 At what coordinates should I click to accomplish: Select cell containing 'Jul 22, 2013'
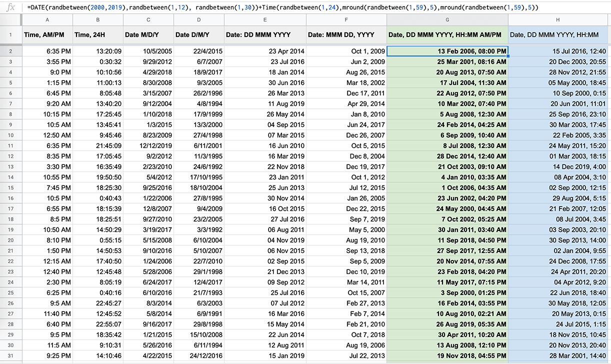346,355
